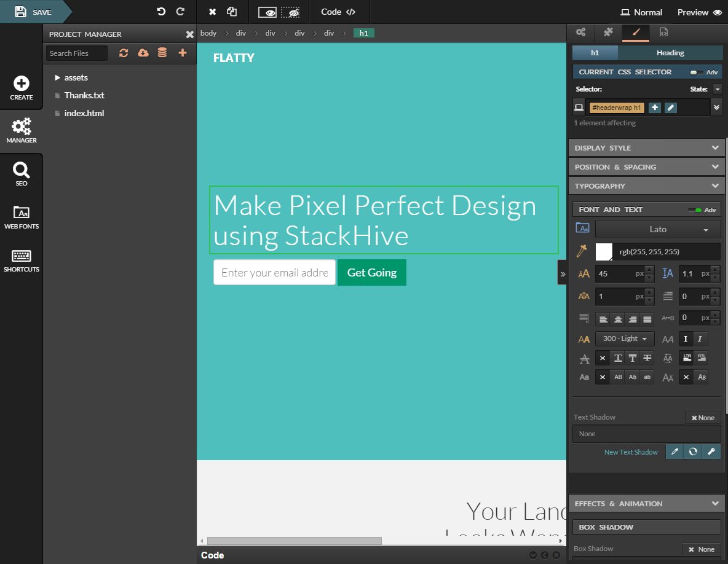Image resolution: width=728 pixels, height=564 pixels.
Task: Click the Search Files field
Action: [77, 53]
